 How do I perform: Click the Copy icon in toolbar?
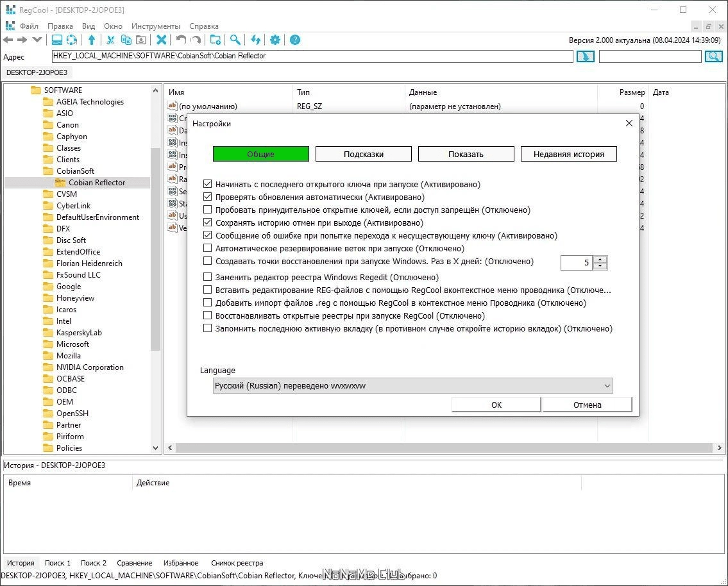click(x=126, y=40)
